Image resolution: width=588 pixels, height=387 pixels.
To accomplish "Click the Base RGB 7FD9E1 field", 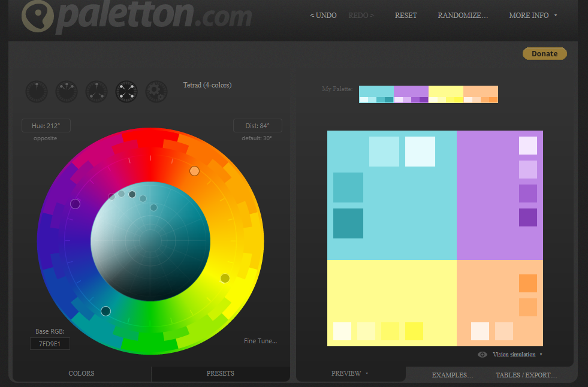I will tap(50, 343).
